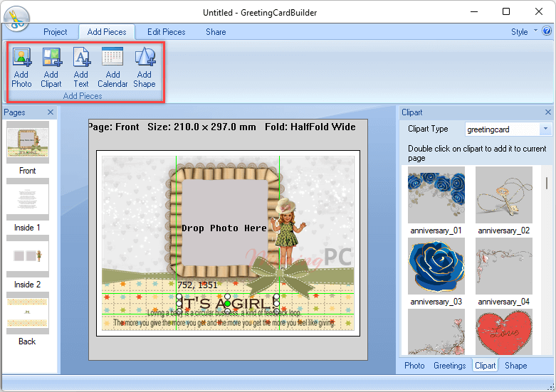Click the green bow ribbon decoration
Image resolution: width=556 pixels, height=392 pixels.
280,277
